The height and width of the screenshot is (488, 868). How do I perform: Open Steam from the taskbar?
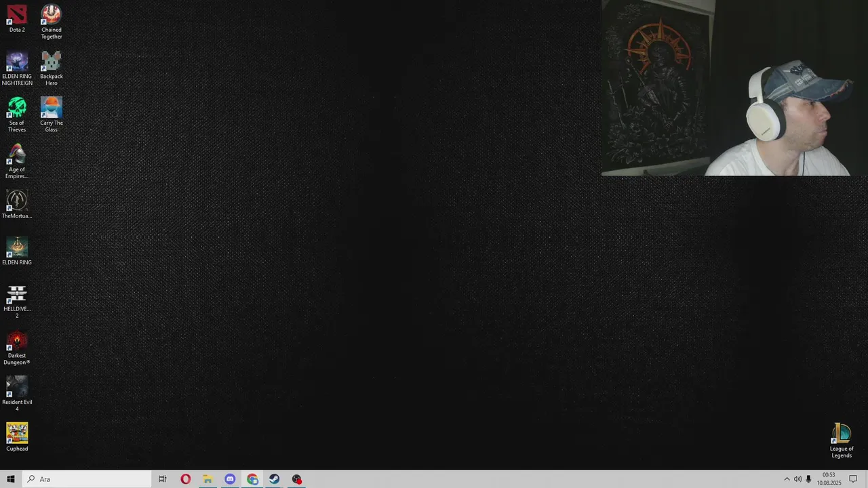[x=274, y=479]
